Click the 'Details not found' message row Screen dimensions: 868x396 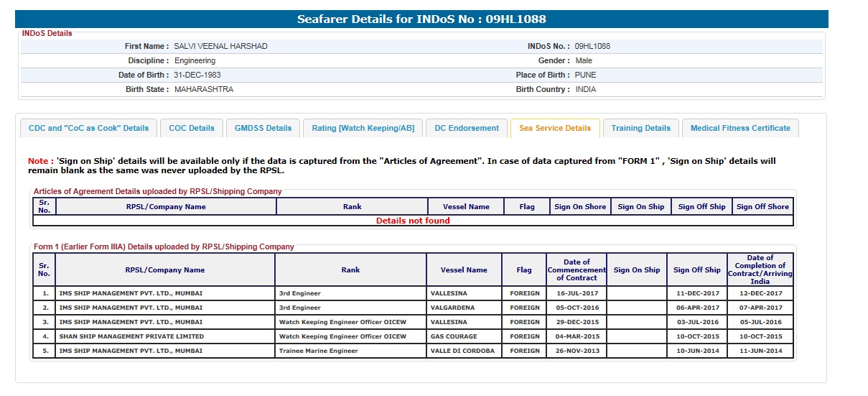pos(413,221)
